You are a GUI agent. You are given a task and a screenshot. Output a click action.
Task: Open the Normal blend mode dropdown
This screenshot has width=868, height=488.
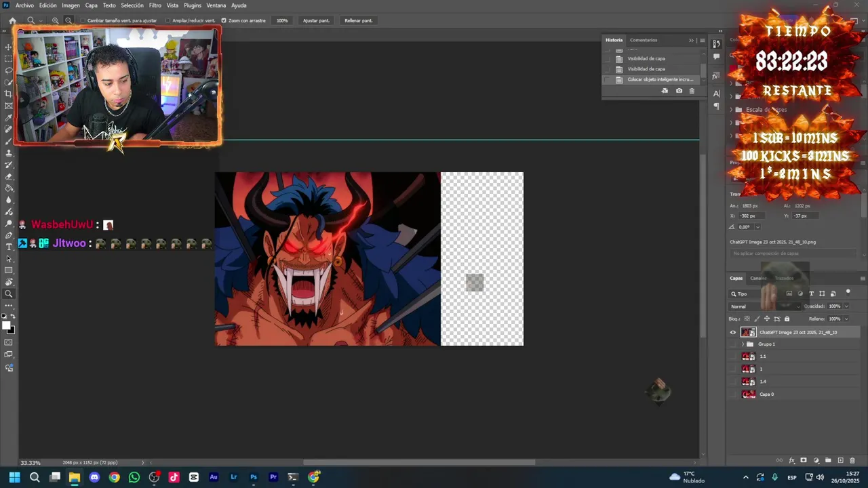[765, 306]
